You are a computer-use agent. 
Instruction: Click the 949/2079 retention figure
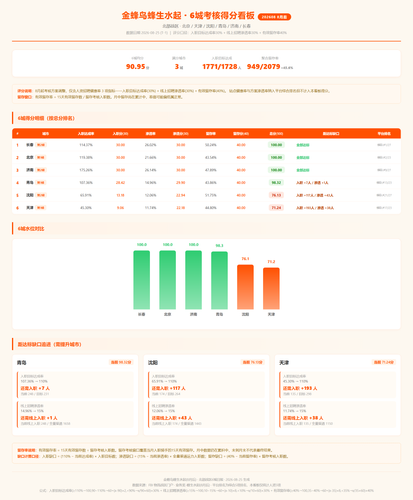[264, 67]
